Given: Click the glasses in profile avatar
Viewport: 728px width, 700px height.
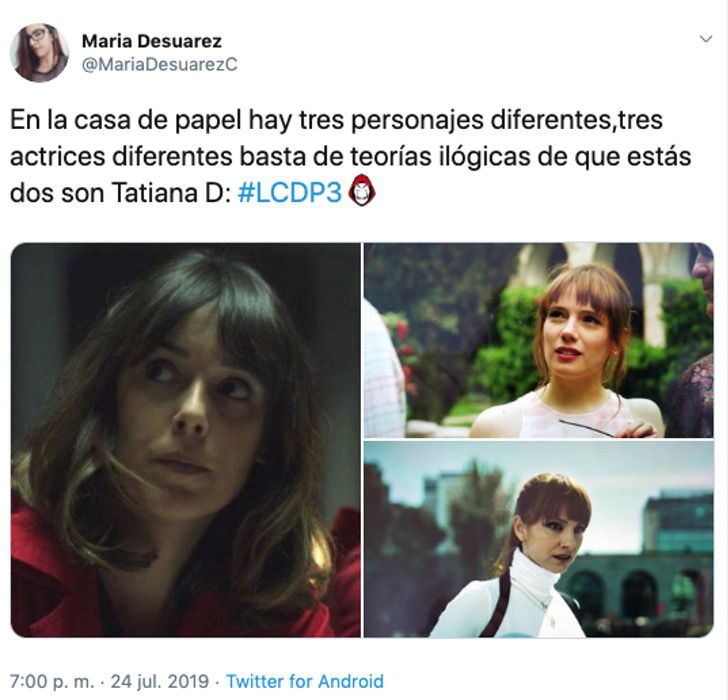Looking at the screenshot, I should [37, 35].
